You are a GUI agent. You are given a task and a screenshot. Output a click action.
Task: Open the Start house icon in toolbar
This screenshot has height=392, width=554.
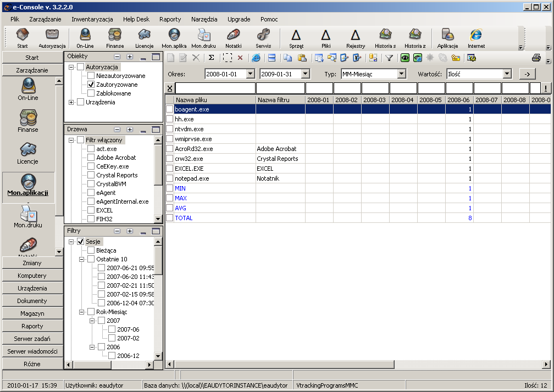coord(22,38)
